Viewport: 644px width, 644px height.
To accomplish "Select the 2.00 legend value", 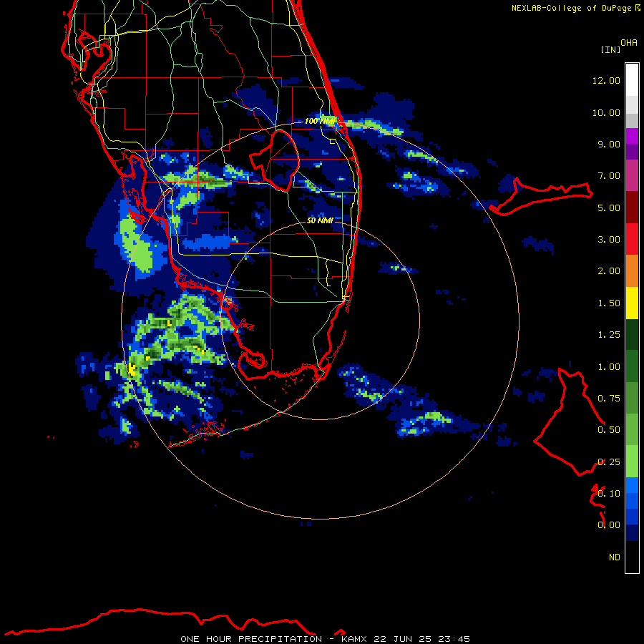I will pyautogui.click(x=609, y=271).
